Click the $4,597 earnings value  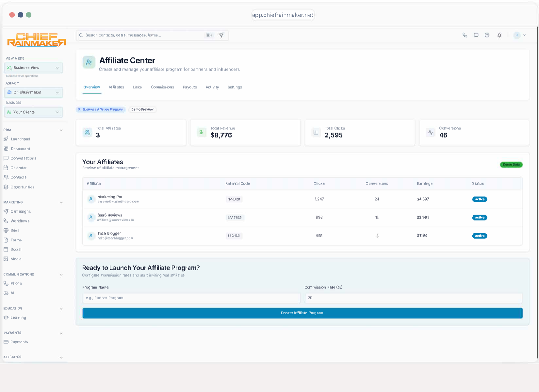(423, 199)
